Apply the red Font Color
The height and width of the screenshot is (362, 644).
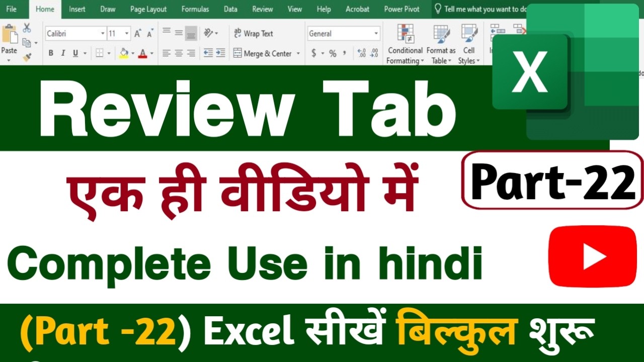143,53
